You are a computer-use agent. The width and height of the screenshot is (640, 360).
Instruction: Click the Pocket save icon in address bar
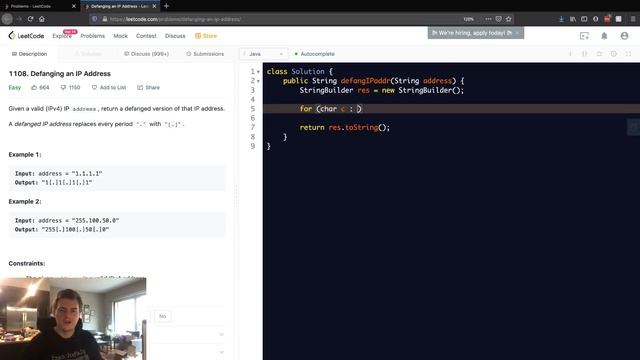tap(498, 19)
